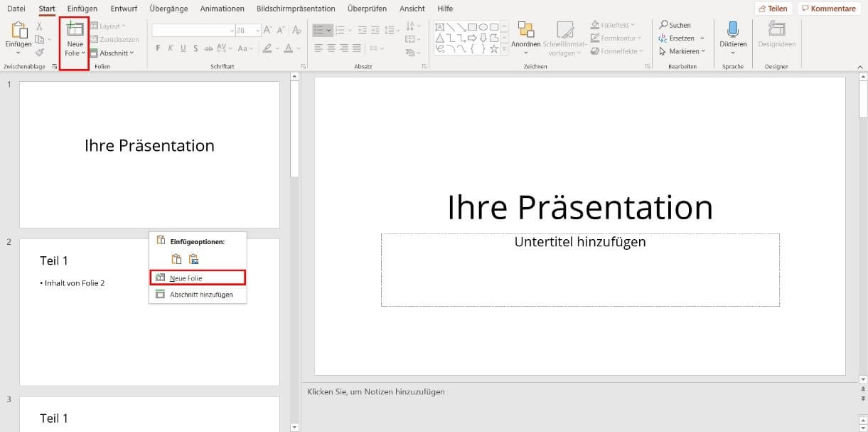Select the text box shape in gallery
The image size is (868, 432).
439,27
